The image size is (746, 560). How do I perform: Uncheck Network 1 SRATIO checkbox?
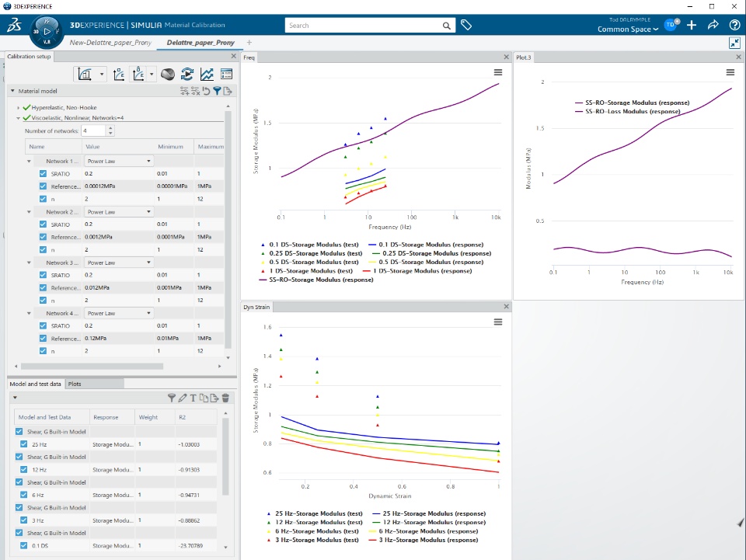(x=44, y=173)
